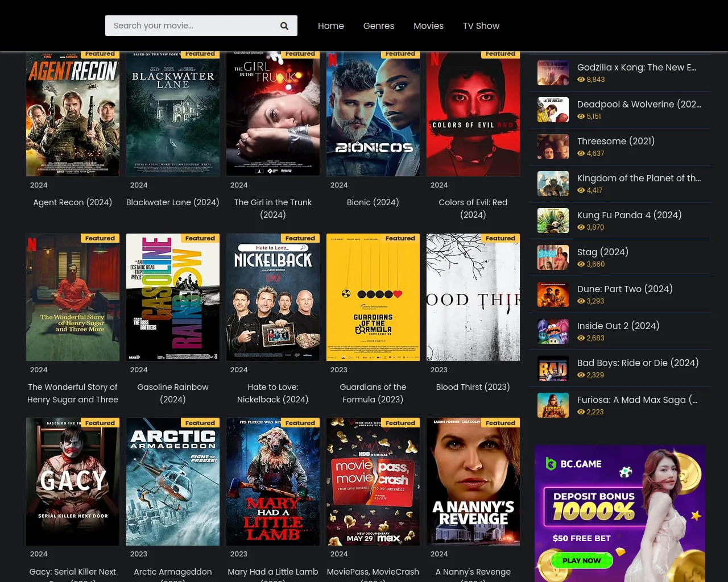Click the Henry Sugar and Three title link
Viewport: 728px width, 582px height.
(73, 393)
